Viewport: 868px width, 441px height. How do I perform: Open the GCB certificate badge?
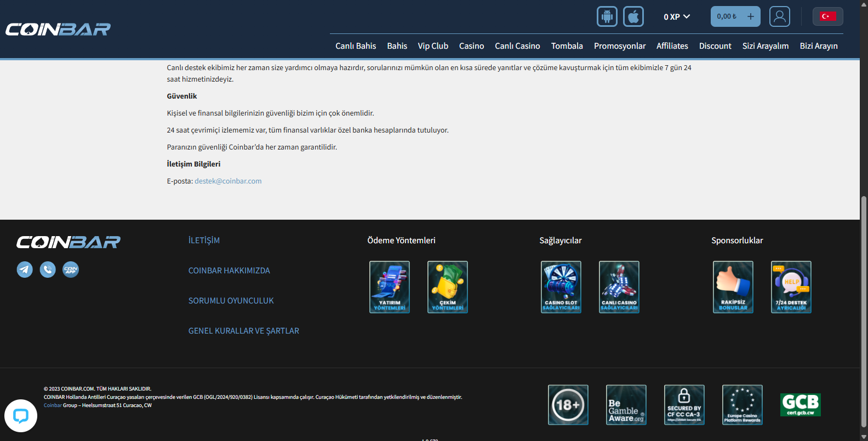click(801, 405)
